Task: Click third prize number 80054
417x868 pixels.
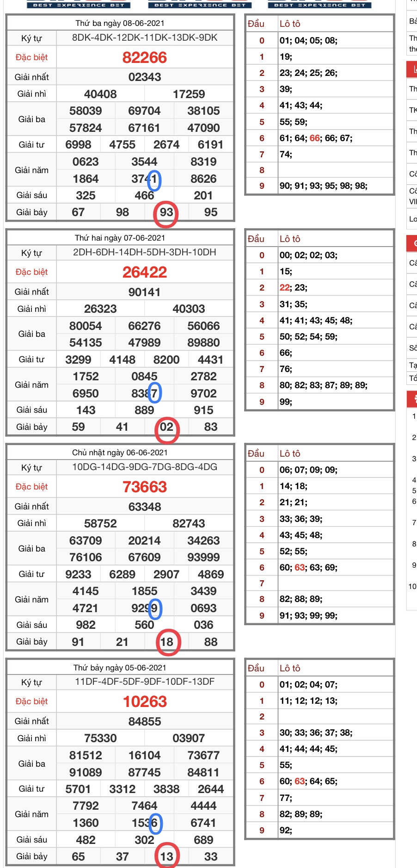Action: [x=86, y=326]
